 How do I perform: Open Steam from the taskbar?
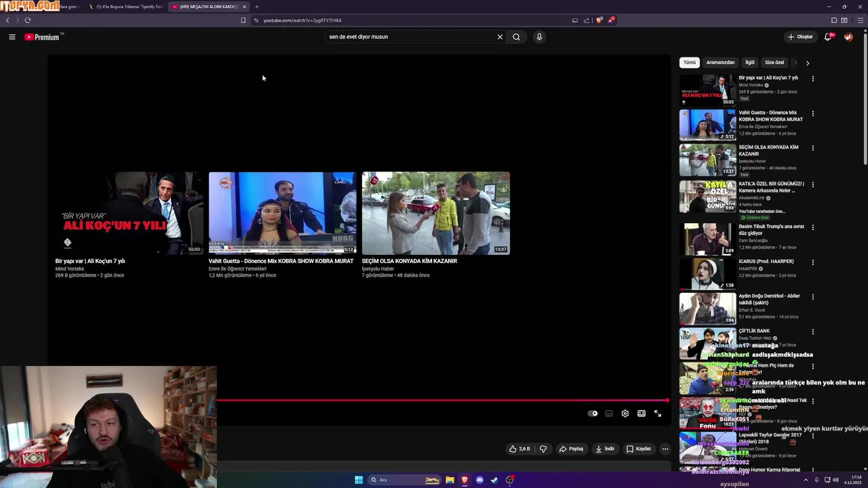(494, 480)
